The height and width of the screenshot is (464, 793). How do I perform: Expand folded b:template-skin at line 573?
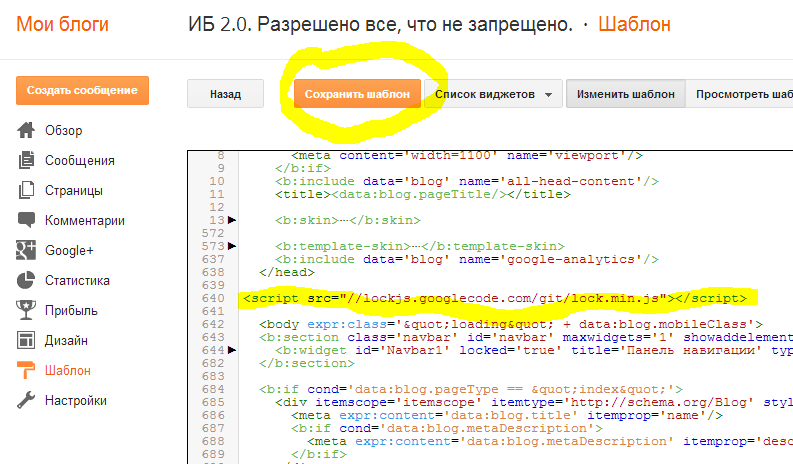click(232, 246)
